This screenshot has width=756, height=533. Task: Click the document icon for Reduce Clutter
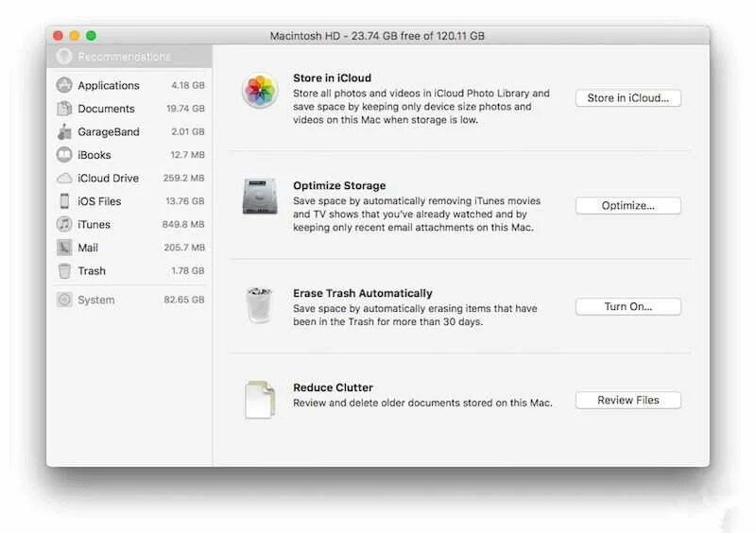click(x=260, y=400)
